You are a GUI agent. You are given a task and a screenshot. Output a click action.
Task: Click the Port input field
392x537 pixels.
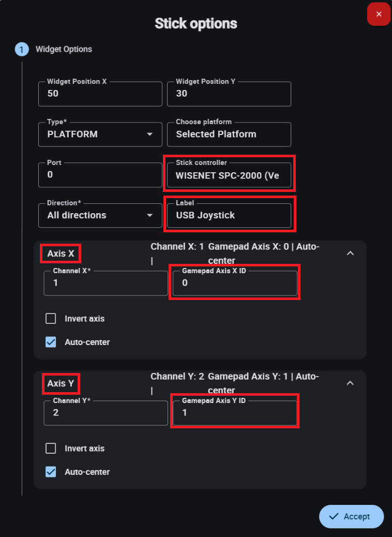100,175
